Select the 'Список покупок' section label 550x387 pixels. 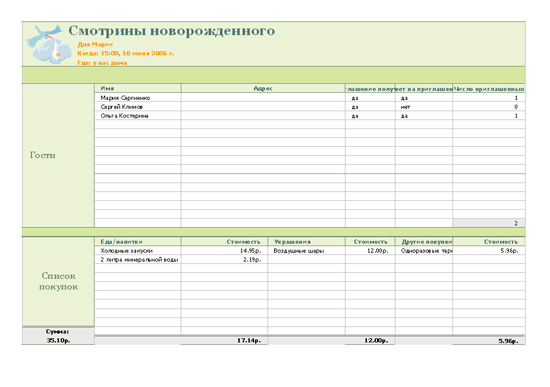click(58, 281)
